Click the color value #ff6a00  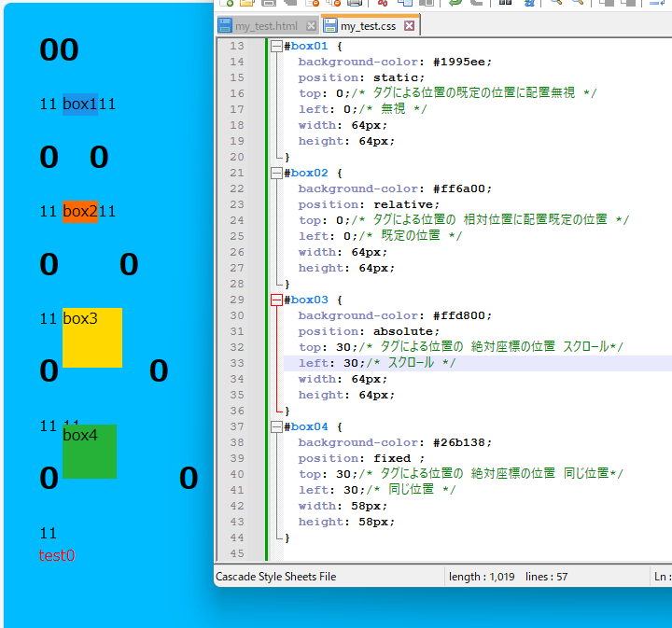459,188
